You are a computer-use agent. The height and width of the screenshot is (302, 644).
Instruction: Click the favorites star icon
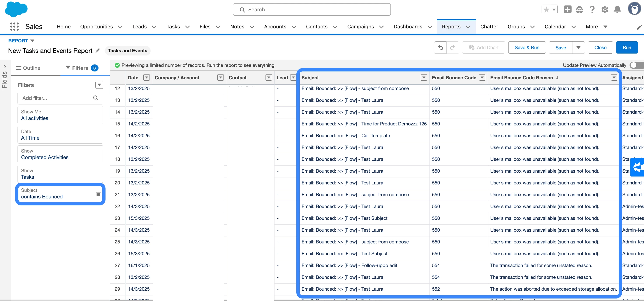point(546,9)
